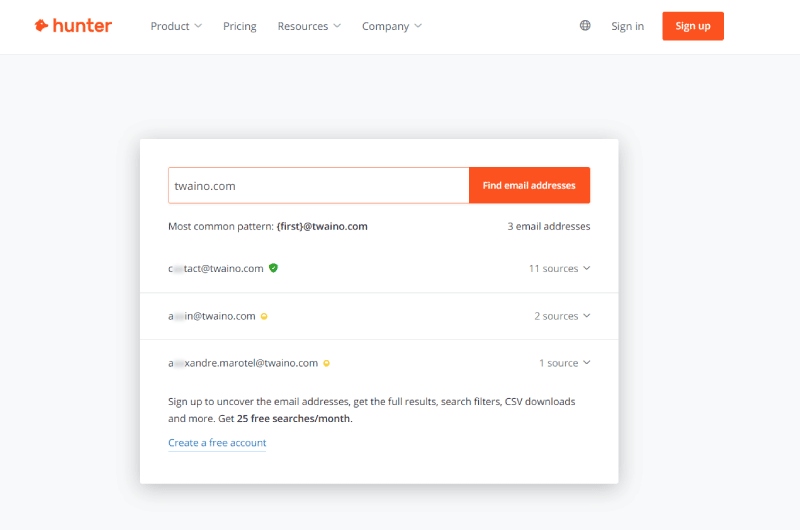Open the Pricing page
The image size is (800, 530).
tap(239, 26)
